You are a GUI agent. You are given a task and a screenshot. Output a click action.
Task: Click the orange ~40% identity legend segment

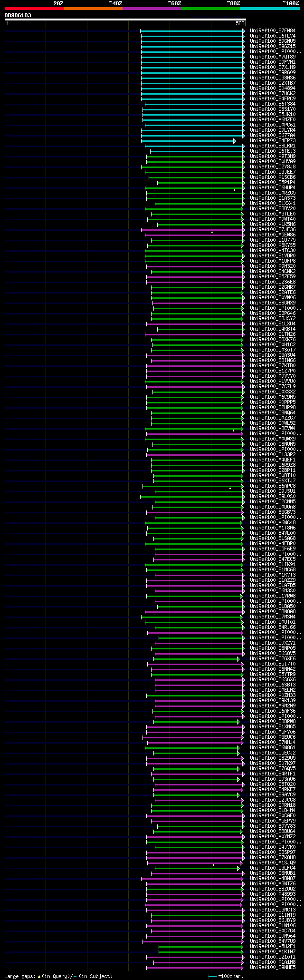(x=93, y=9)
